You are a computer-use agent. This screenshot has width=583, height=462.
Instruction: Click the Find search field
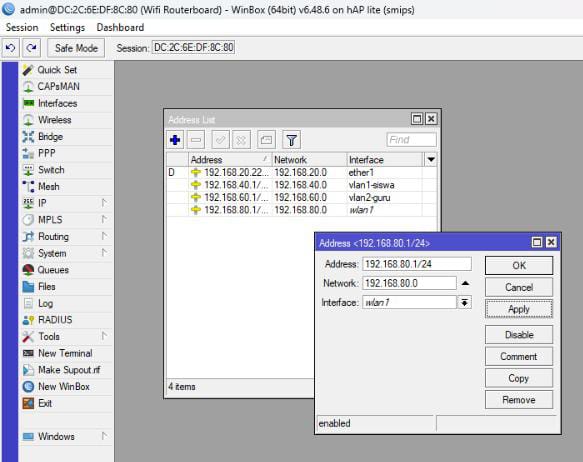pyautogui.click(x=411, y=140)
